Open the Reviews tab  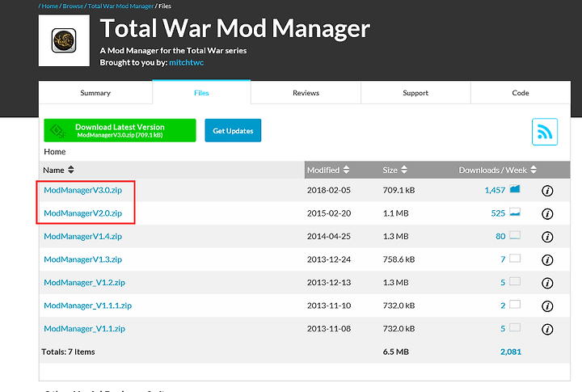point(306,93)
